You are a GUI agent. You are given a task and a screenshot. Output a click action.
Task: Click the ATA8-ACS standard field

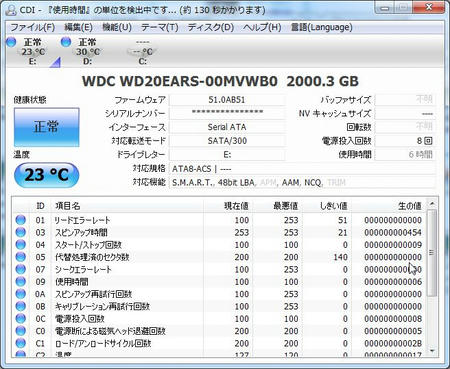(x=302, y=169)
